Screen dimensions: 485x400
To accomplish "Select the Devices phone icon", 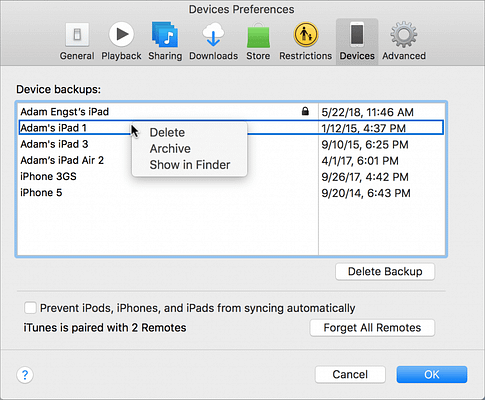I will (x=357, y=35).
